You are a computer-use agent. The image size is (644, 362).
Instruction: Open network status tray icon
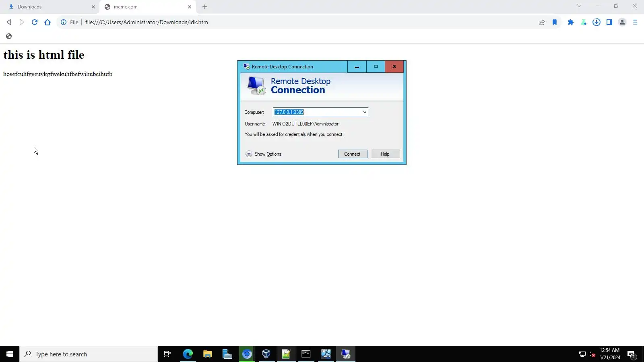pos(582,354)
